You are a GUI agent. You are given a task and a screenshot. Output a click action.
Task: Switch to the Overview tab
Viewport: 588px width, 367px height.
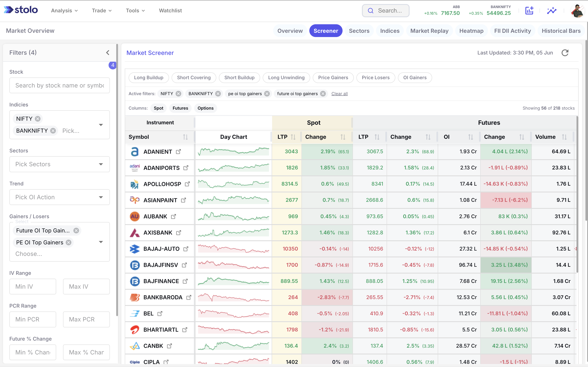(x=290, y=31)
